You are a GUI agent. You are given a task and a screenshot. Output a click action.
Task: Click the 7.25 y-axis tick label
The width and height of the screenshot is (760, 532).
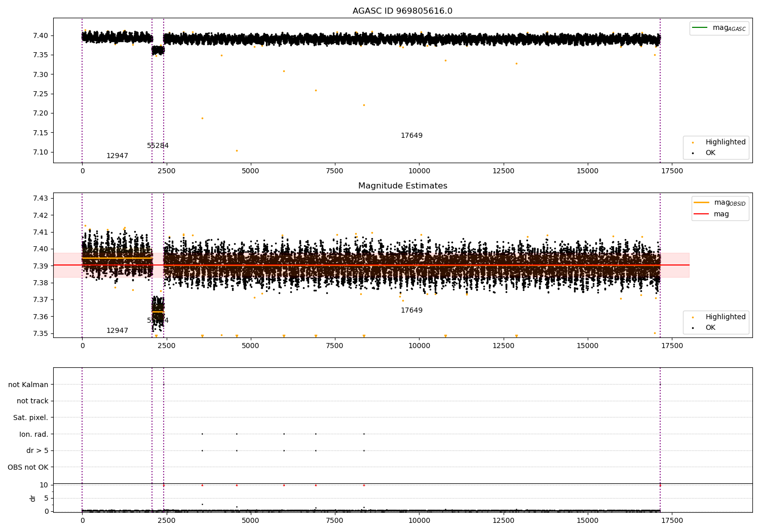click(x=41, y=94)
